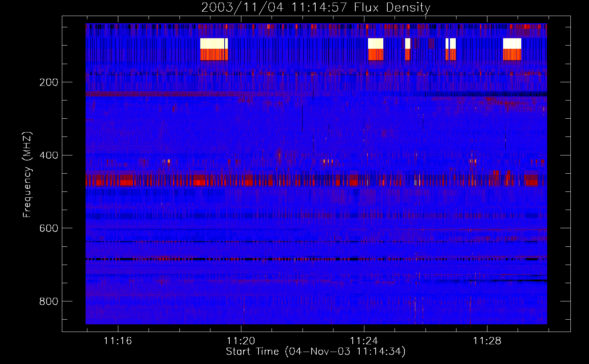The width and height of the screenshot is (589, 364).
Task: Click the 200 frequency tick label
Action: tap(49, 82)
